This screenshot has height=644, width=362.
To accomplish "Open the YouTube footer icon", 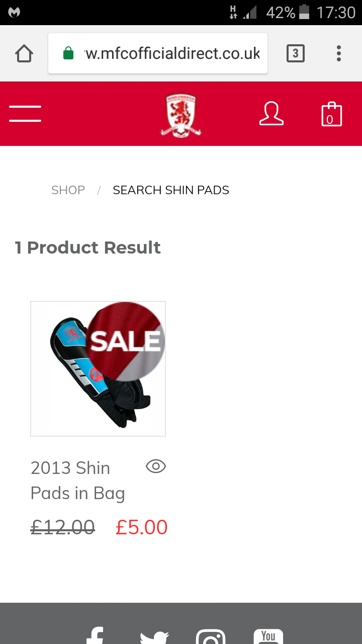I will pyautogui.click(x=268, y=636).
